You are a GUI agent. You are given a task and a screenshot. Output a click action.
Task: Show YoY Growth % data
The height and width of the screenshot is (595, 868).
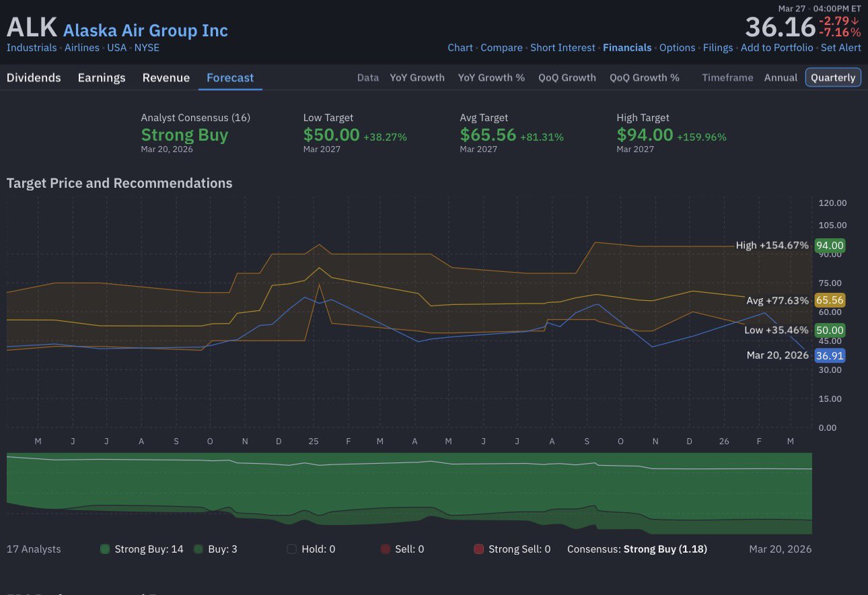pyautogui.click(x=491, y=77)
